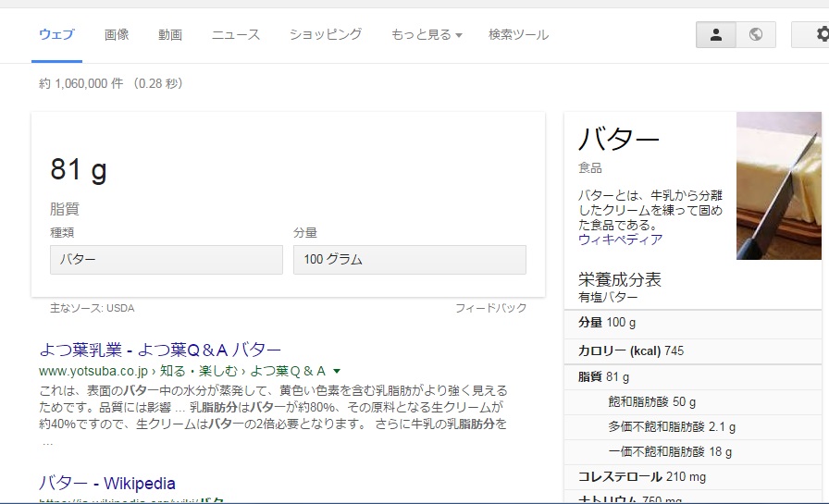Open バター - Wikipedia result
829x504 pixels.
[x=107, y=484]
